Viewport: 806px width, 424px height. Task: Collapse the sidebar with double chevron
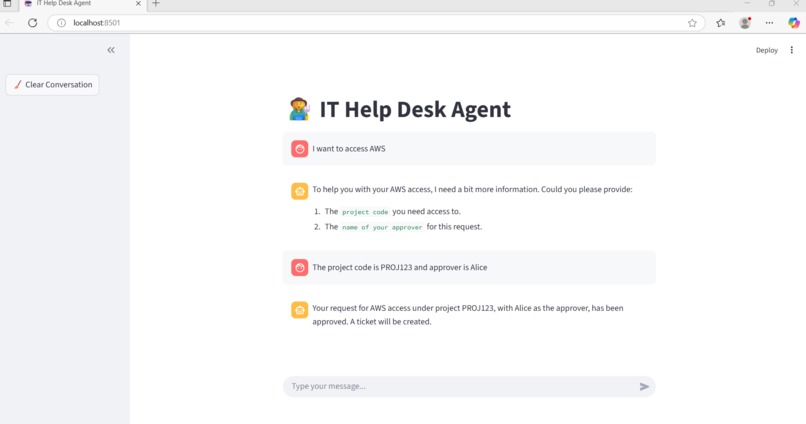(x=111, y=50)
